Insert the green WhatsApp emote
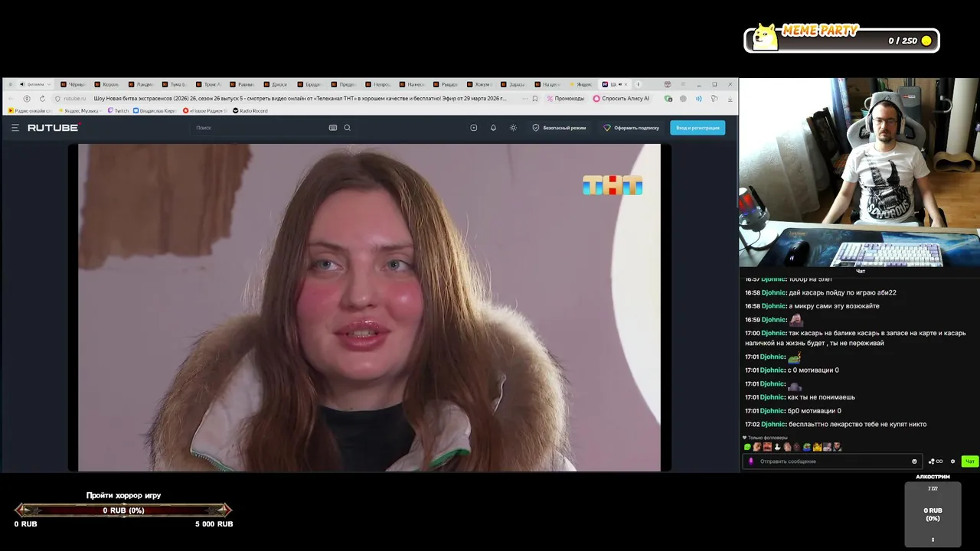 coord(747,447)
